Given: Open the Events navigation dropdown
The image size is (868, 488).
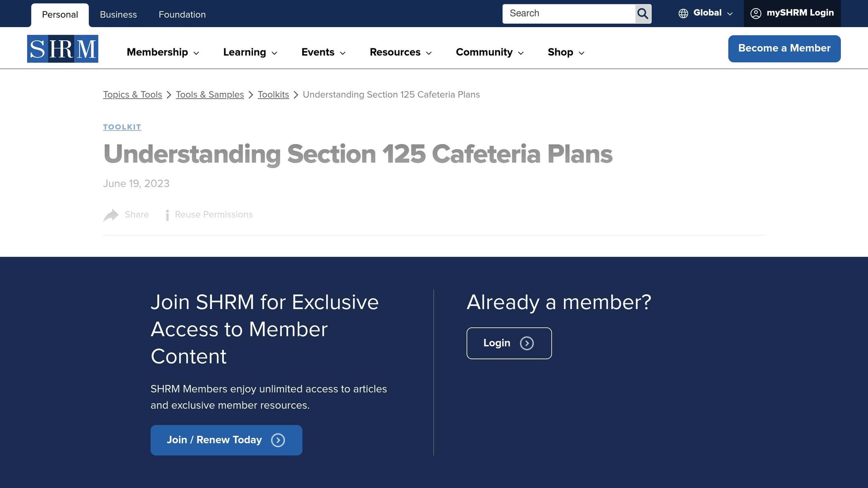Looking at the screenshot, I should coord(323,52).
